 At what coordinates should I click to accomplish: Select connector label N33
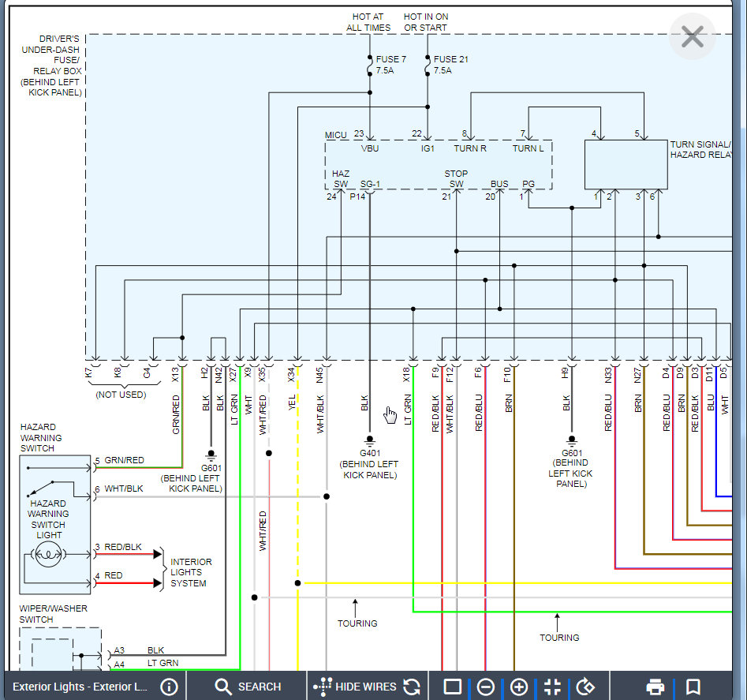point(608,375)
